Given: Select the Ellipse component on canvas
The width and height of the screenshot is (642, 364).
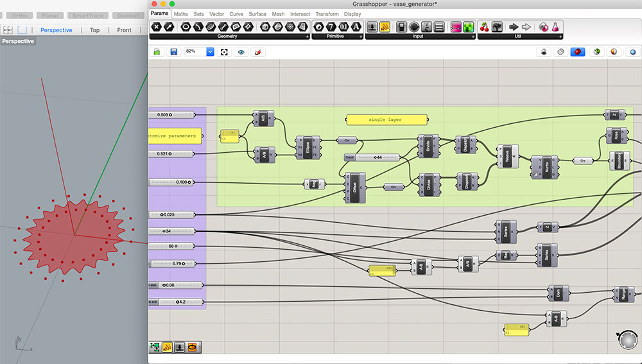Looking at the screenshot, I should coord(308,148).
